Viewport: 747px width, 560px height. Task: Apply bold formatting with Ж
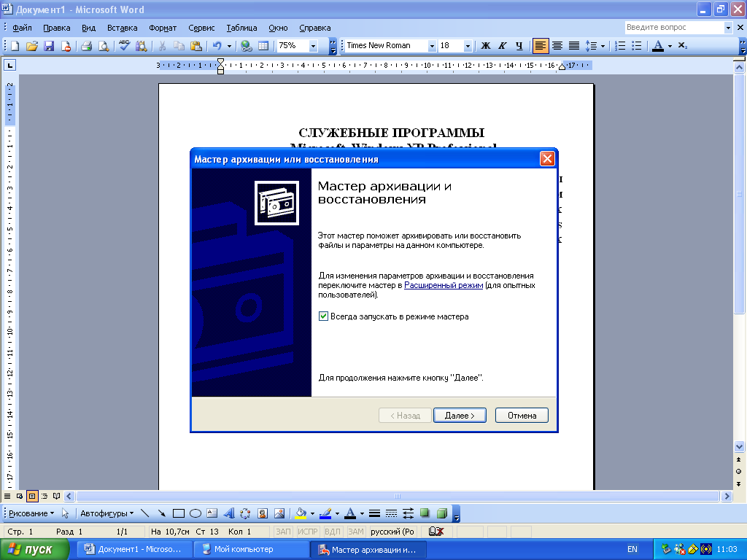tap(485, 46)
